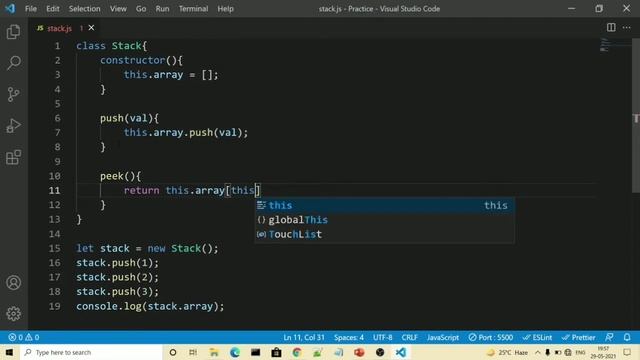Open the Search view in activity bar

click(x=13, y=63)
